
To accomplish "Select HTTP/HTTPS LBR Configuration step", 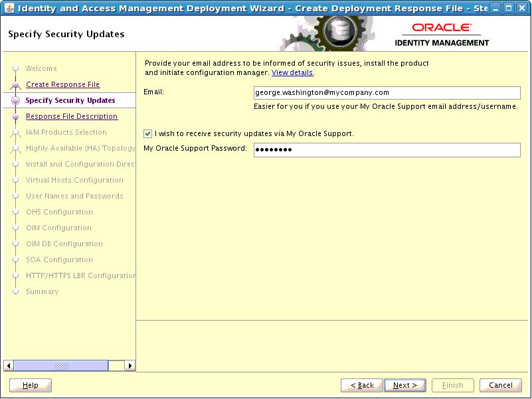I will [80, 276].
